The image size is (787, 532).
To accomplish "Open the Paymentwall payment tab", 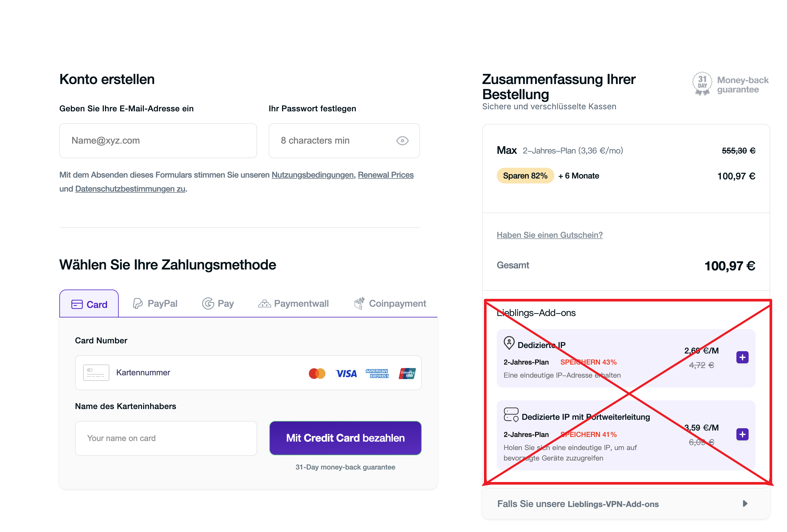I will [x=293, y=304].
